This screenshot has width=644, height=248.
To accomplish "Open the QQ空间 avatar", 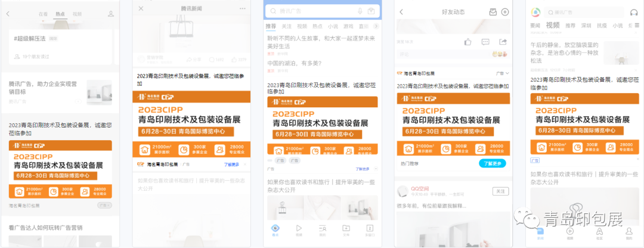I will click(x=402, y=191).
